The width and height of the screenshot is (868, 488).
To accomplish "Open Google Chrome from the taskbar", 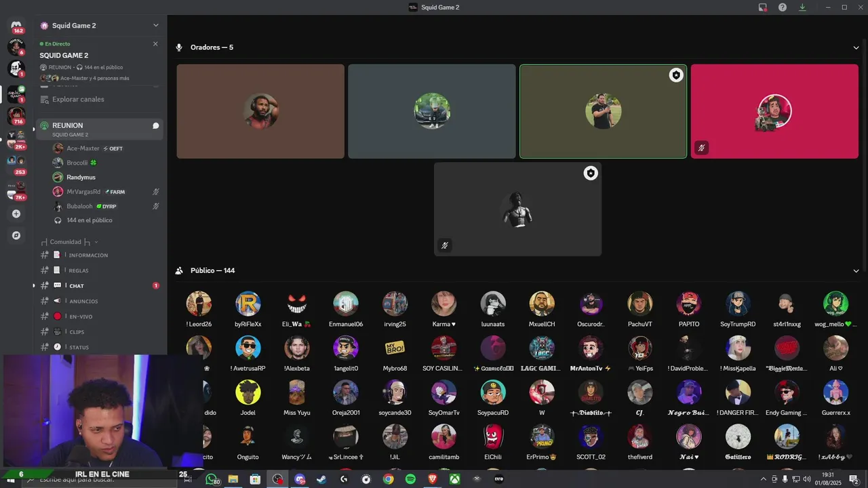I will click(388, 479).
